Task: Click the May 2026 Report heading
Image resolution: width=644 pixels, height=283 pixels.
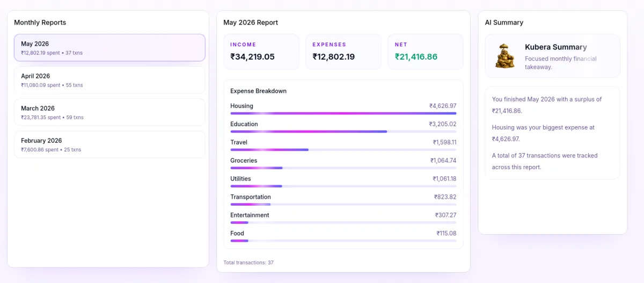Action: pyautogui.click(x=251, y=23)
